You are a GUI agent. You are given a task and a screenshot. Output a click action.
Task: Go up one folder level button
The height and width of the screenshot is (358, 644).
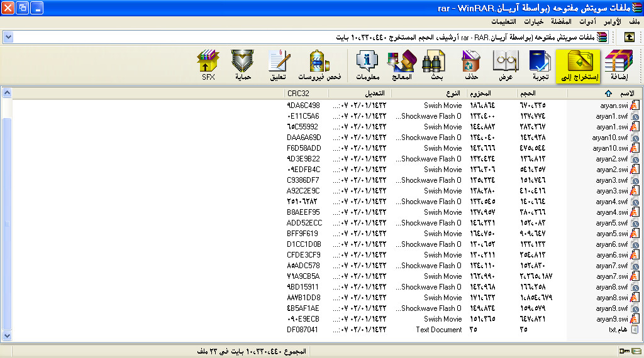(629, 37)
